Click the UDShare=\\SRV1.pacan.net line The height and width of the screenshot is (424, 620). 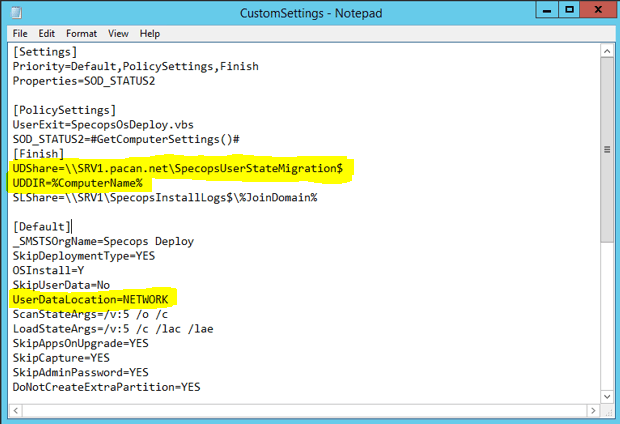[178, 168]
